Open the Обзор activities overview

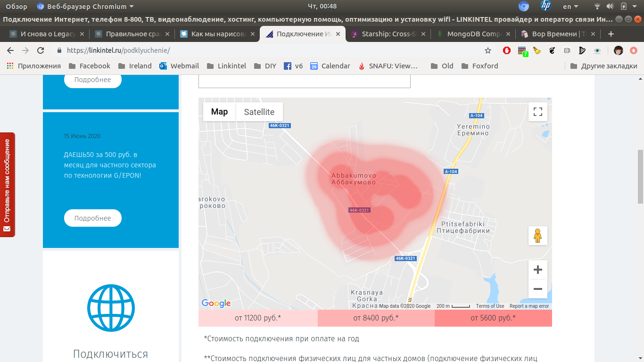[x=17, y=6]
